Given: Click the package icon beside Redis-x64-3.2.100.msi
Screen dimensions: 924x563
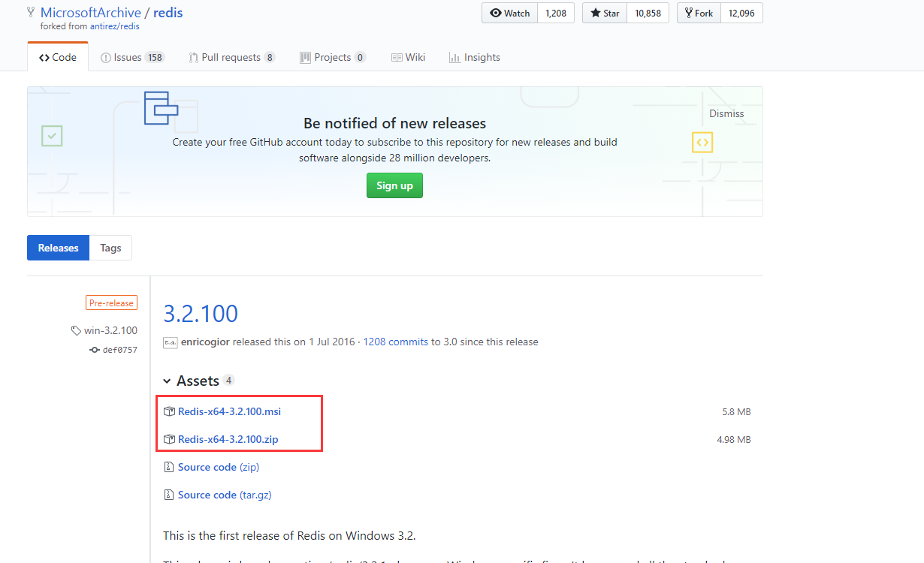Looking at the screenshot, I should (x=169, y=411).
